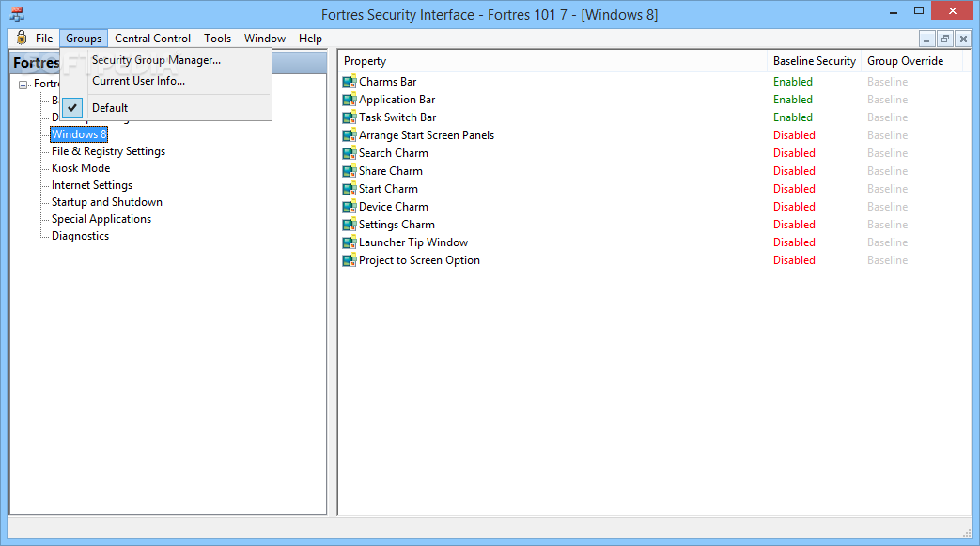Click the Application Bar property icon
Screen dimensions: 980x546
(x=350, y=100)
